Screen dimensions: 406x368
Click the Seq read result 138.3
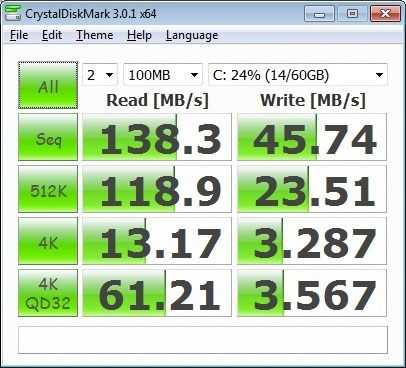(157, 137)
